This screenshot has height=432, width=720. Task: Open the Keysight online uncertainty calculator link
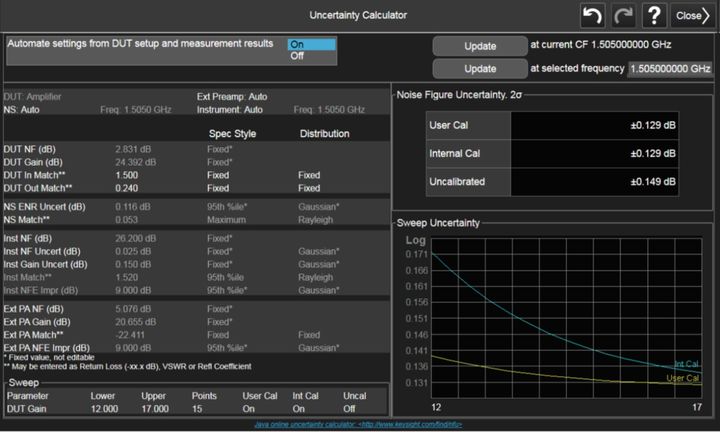point(359,424)
